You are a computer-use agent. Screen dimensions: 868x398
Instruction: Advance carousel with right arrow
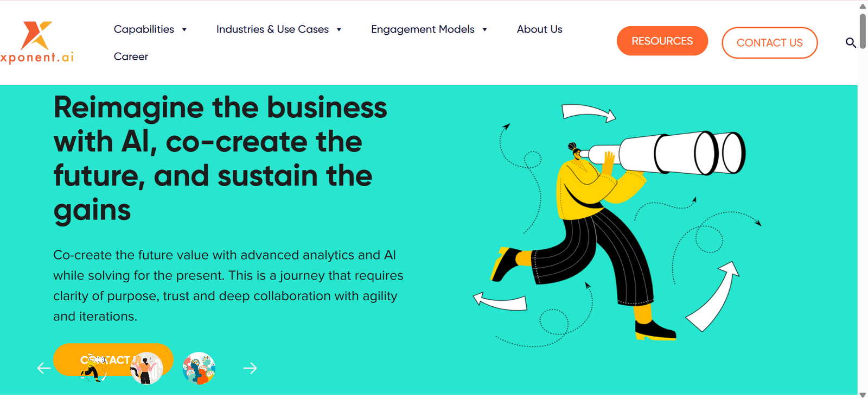pyautogui.click(x=250, y=368)
